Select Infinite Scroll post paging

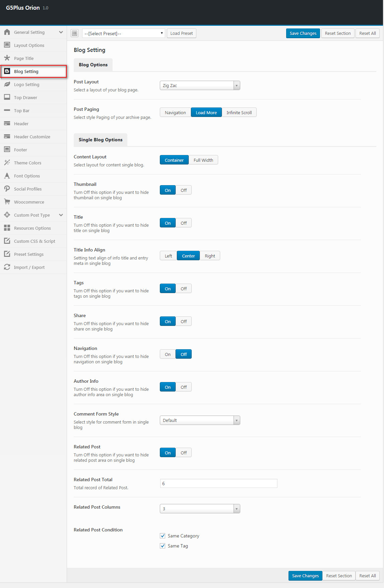click(x=239, y=113)
